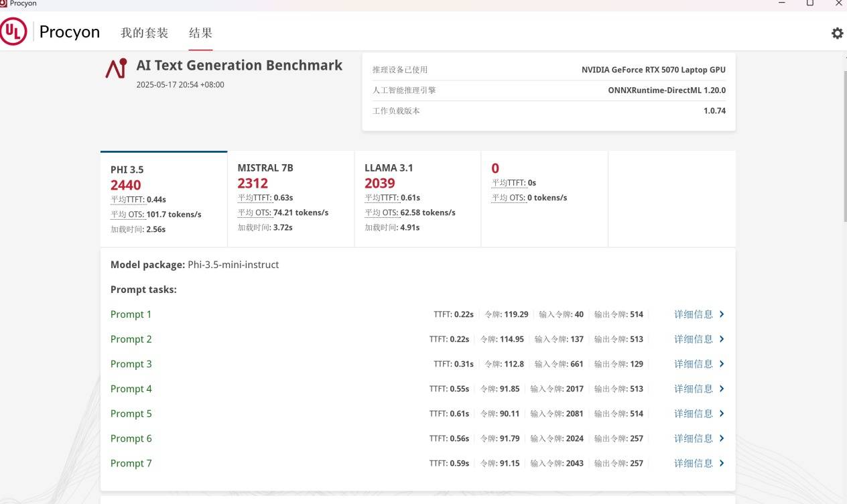
Task: Select the 结果 tab
Action: click(200, 33)
